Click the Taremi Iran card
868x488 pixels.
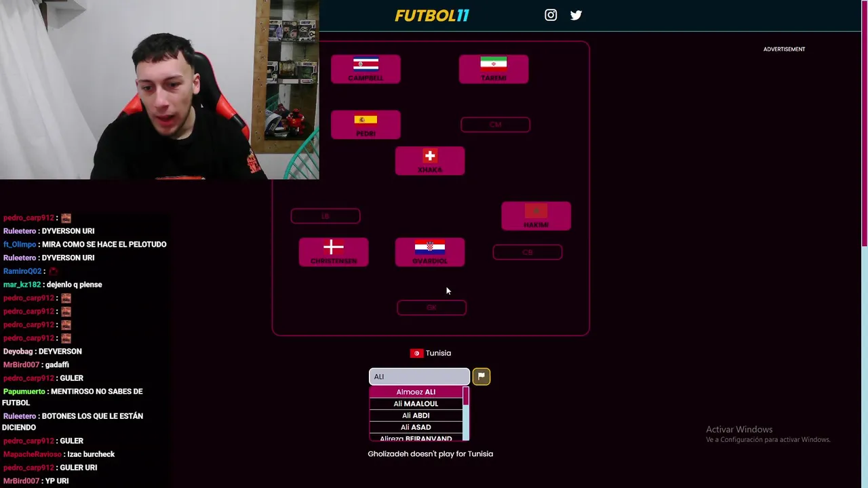coord(494,69)
